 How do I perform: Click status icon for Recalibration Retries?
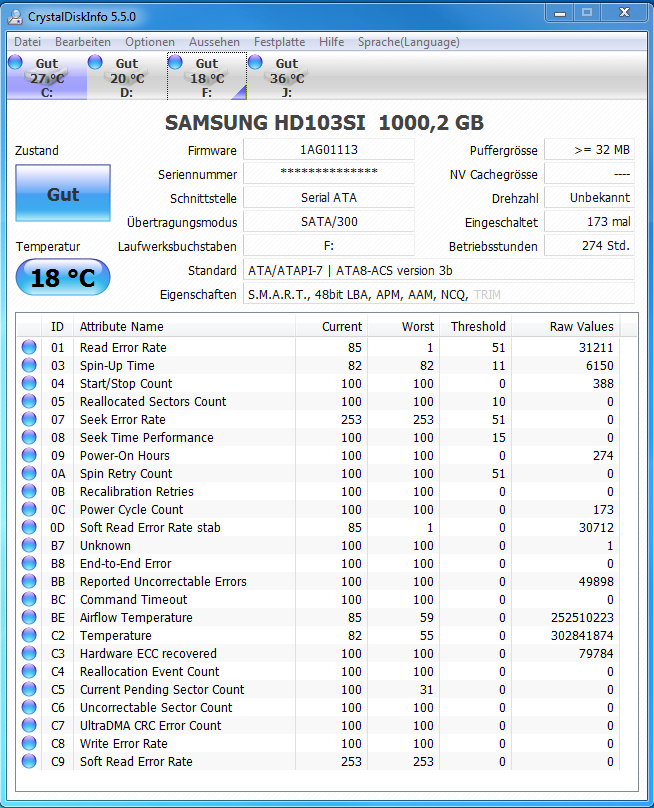(x=29, y=492)
